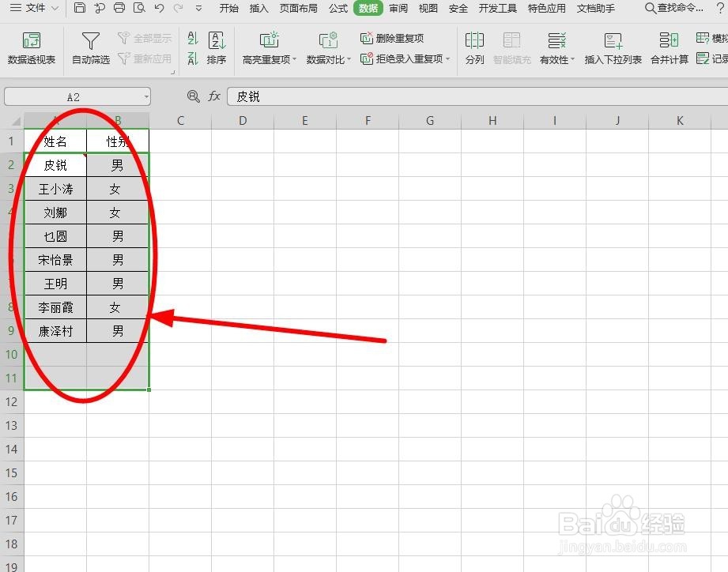Click the 重新应用 button
Viewport: 728px width, 572px height.
[145, 59]
